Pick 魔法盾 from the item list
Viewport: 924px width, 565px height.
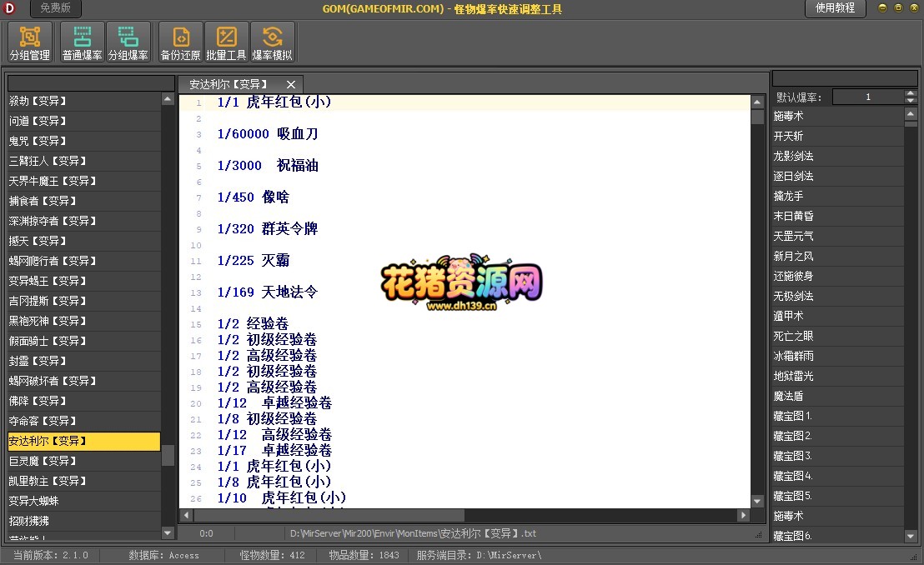coord(837,397)
